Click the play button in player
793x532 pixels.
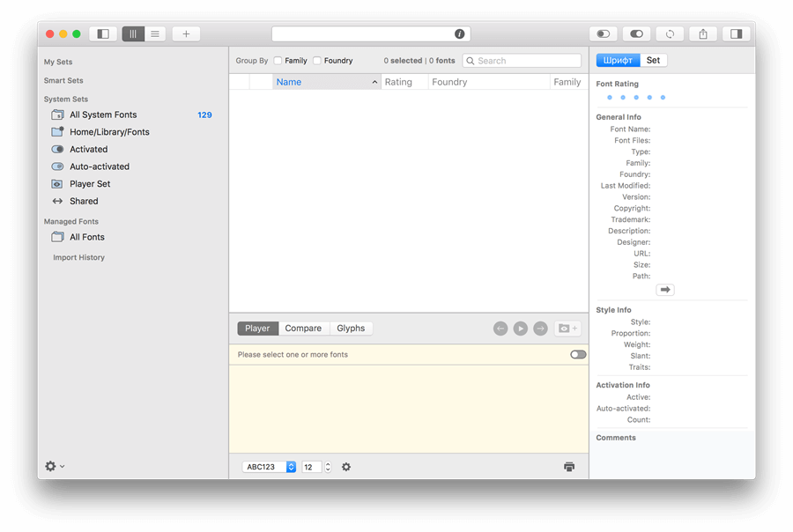[521, 329]
